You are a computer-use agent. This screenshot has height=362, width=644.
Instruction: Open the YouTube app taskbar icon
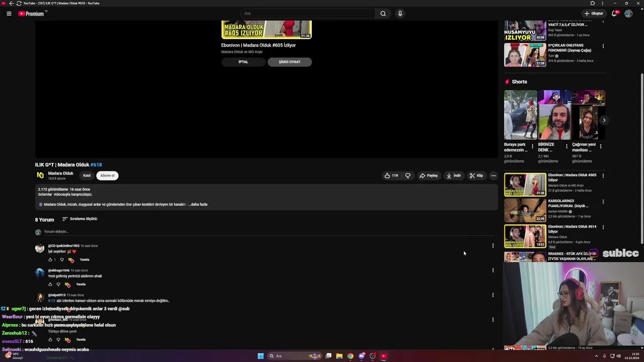tap(383, 356)
